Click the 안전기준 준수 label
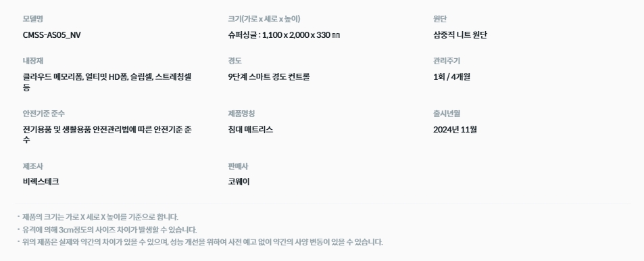 43,114
